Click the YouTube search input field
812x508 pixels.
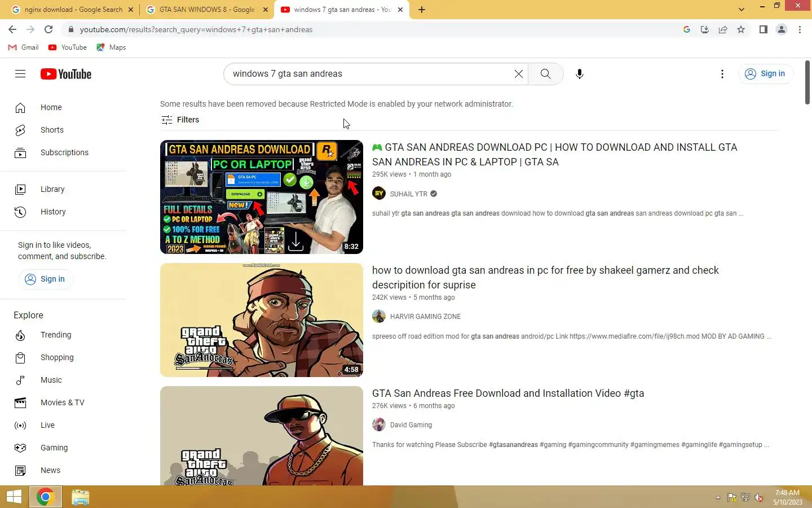tap(369, 74)
